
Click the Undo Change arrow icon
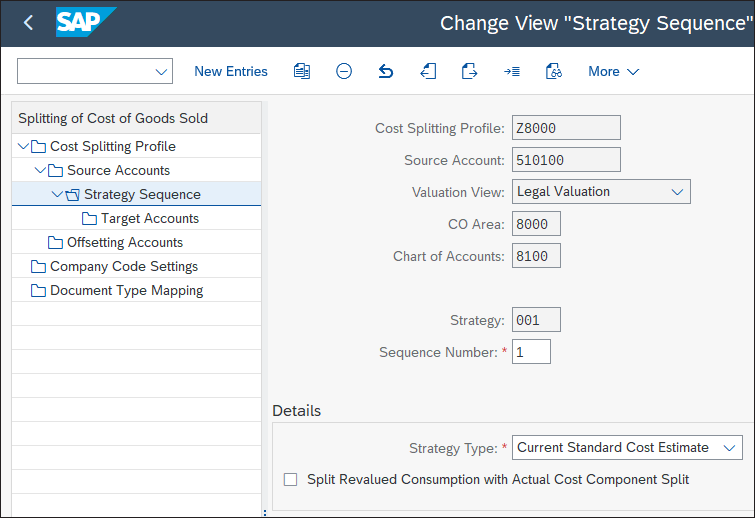[x=386, y=71]
